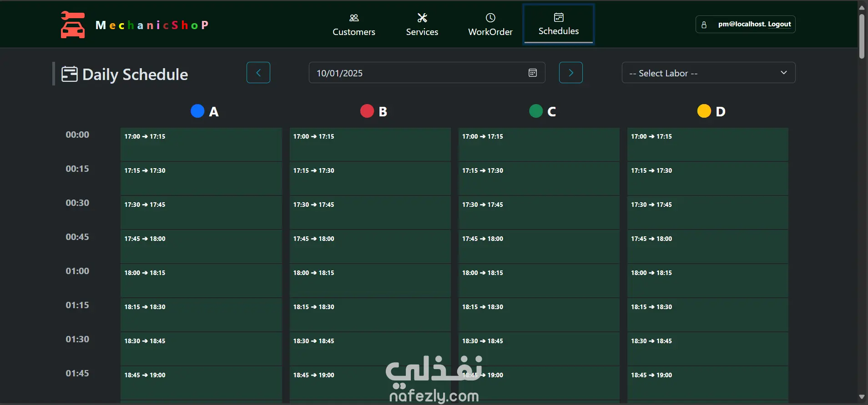Click the scrollbar up arrow
868x405 pixels.
862,7
